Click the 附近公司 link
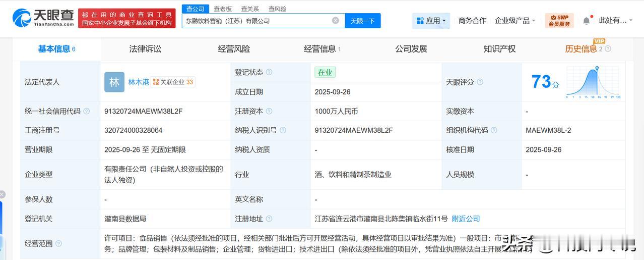 (x=466, y=219)
